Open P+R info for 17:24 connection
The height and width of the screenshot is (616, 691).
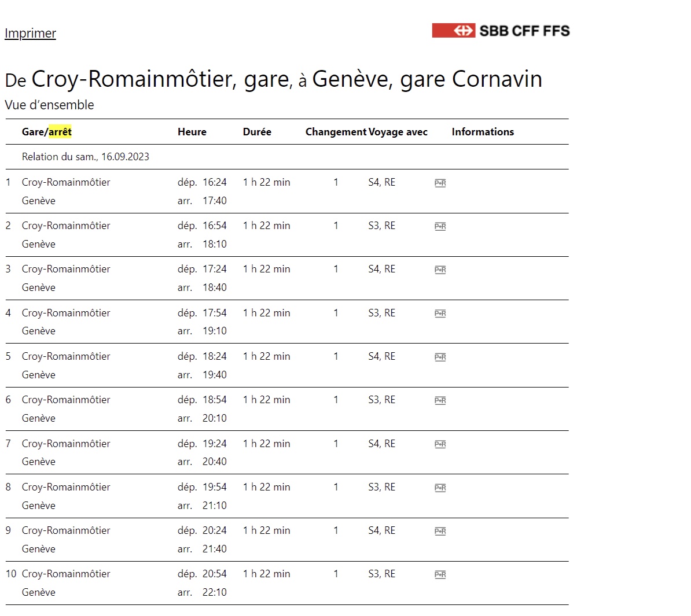[440, 270]
